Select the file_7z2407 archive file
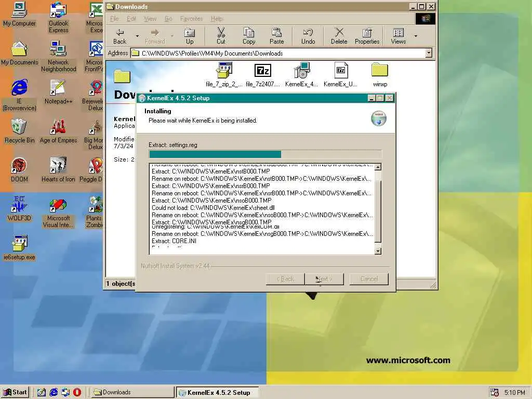This screenshot has width=532, height=399. [262, 75]
